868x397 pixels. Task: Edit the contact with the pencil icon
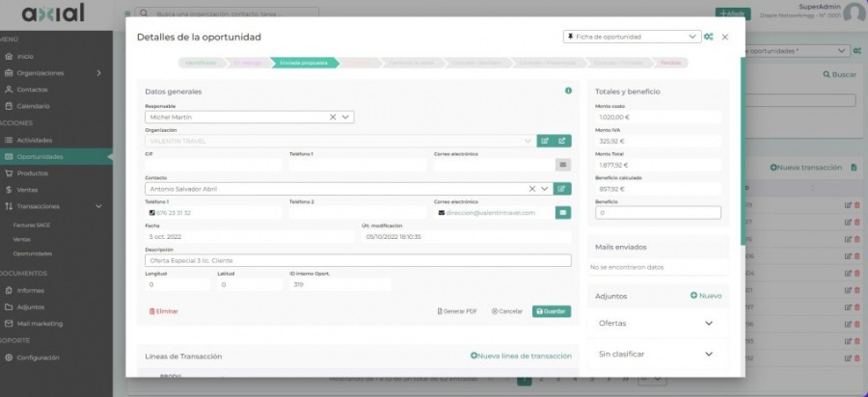click(563, 189)
